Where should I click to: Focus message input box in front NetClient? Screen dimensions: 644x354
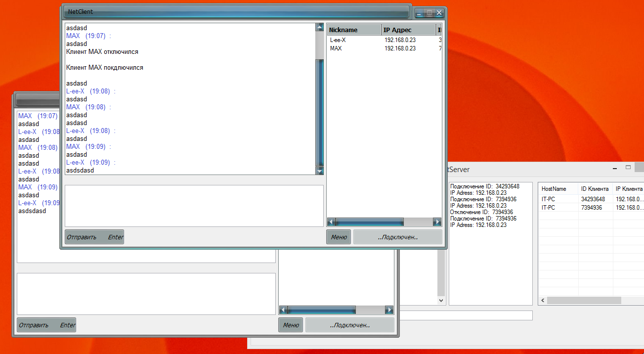(x=194, y=206)
